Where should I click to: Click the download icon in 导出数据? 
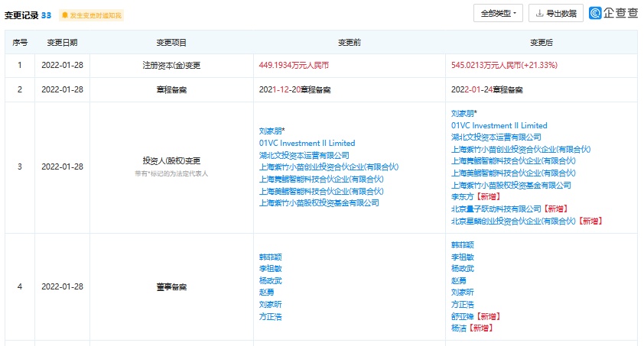539,13
